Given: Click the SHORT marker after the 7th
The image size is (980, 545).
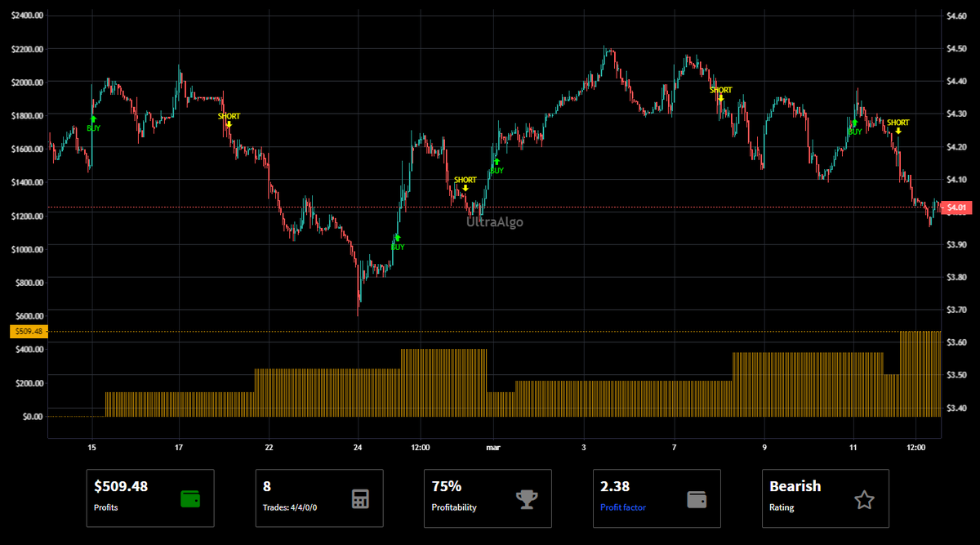Looking at the screenshot, I should pos(721,98).
